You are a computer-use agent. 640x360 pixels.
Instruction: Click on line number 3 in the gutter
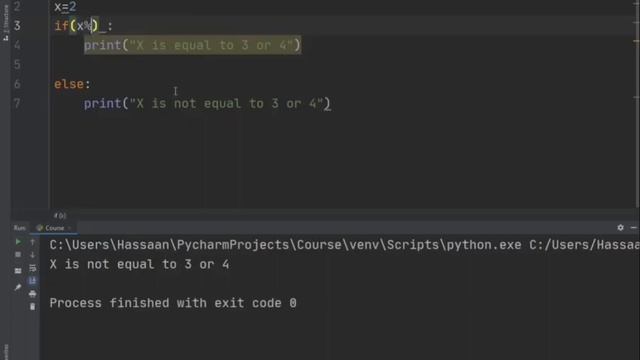pyautogui.click(x=17, y=26)
